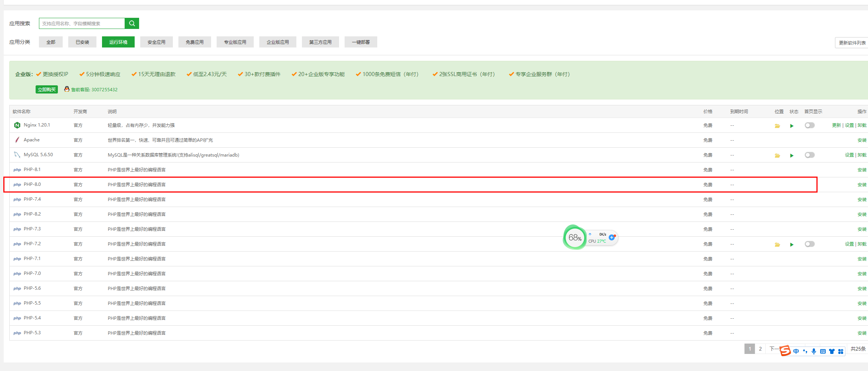
Task: Click the 应用搜索 search input field
Action: 82,23
